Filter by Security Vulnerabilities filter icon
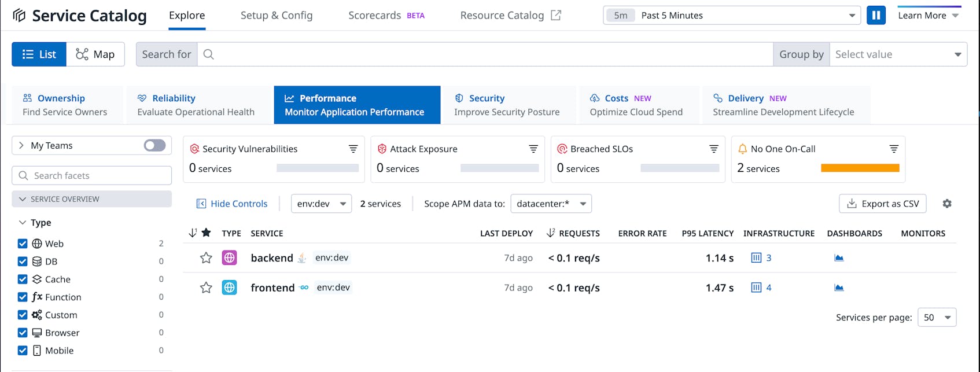The image size is (980, 372). [x=353, y=149]
